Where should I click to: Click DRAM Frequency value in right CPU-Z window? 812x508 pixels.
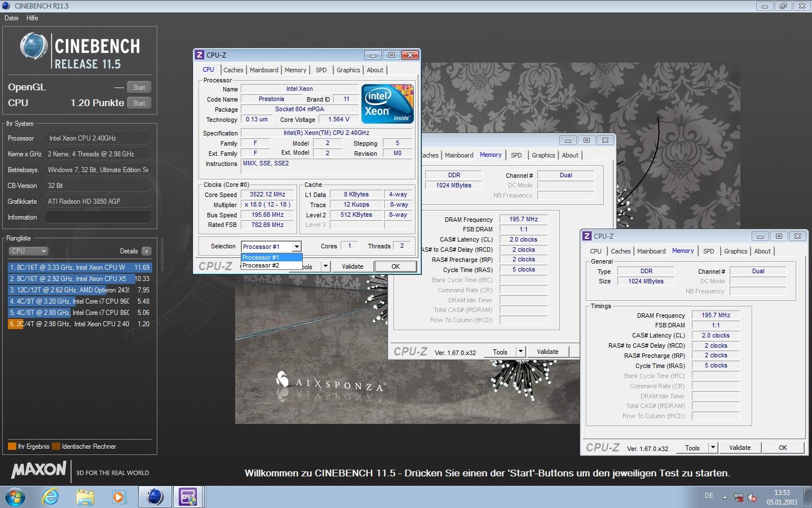716,315
